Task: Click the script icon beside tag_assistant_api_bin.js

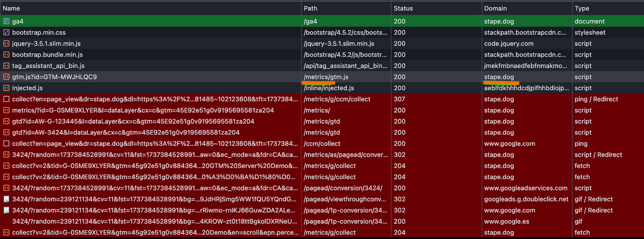Action: [6, 66]
